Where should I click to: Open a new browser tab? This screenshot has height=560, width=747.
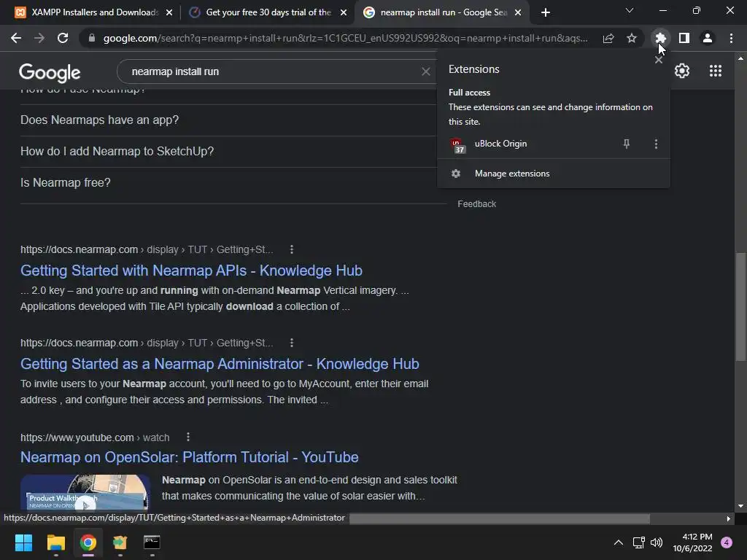(546, 12)
